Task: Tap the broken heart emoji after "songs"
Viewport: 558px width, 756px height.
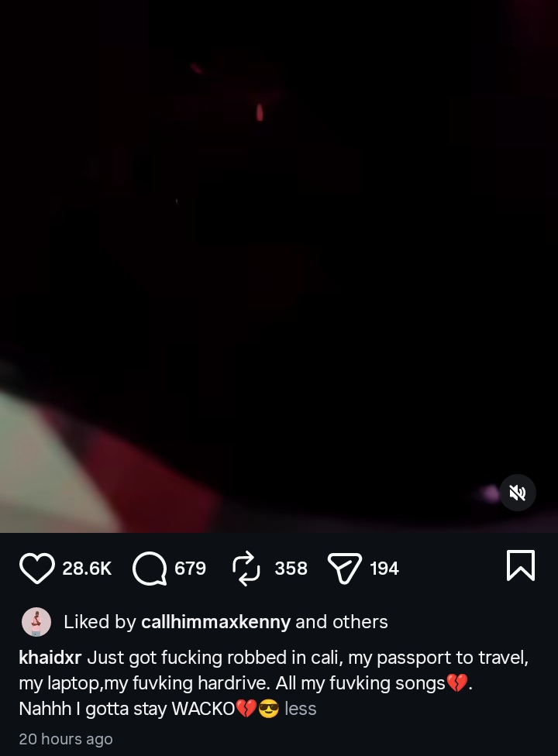Action: (457, 683)
